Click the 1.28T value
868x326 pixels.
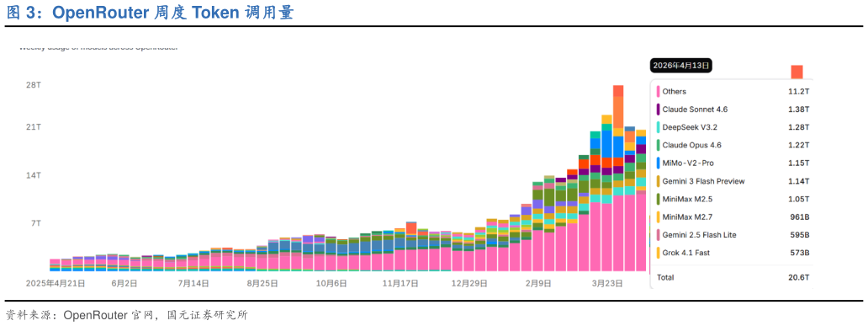click(x=799, y=127)
